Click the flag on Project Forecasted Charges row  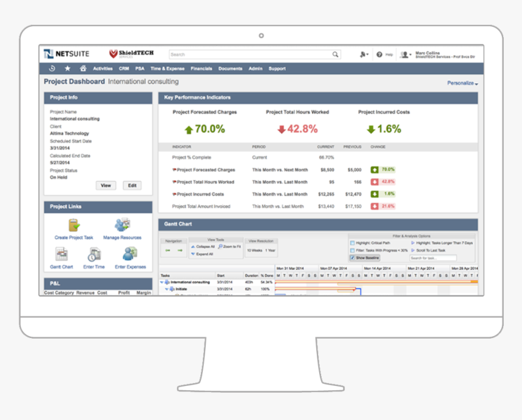coord(174,170)
